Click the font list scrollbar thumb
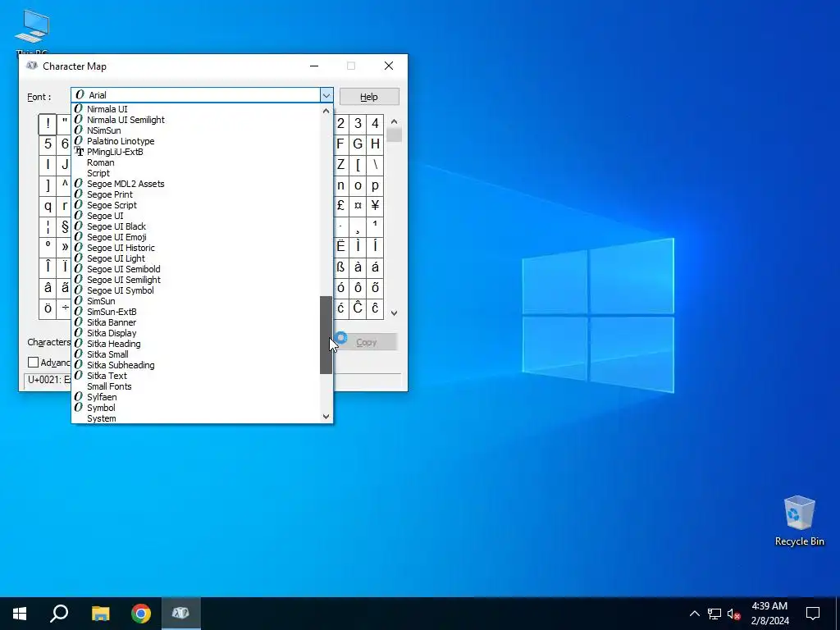 tap(326, 335)
